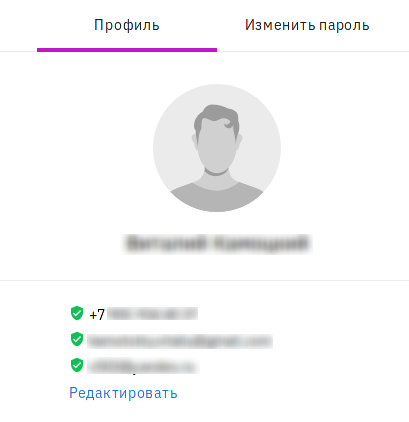This screenshot has height=422, width=409.
Task: Select the first blurred email address
Action: coord(180,341)
